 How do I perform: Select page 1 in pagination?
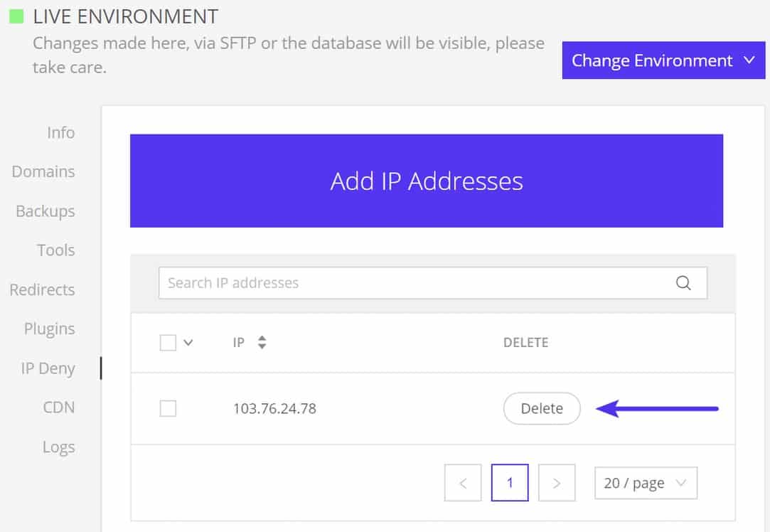click(x=510, y=483)
